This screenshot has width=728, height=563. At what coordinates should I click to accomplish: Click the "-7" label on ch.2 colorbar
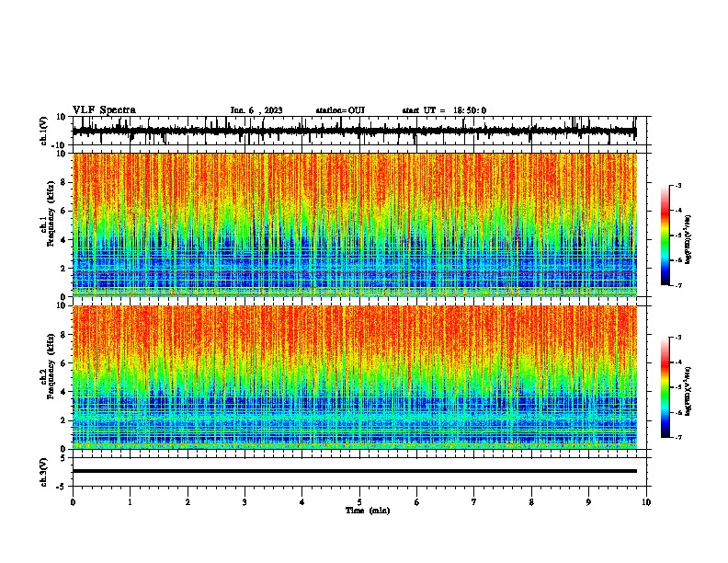tap(677, 437)
